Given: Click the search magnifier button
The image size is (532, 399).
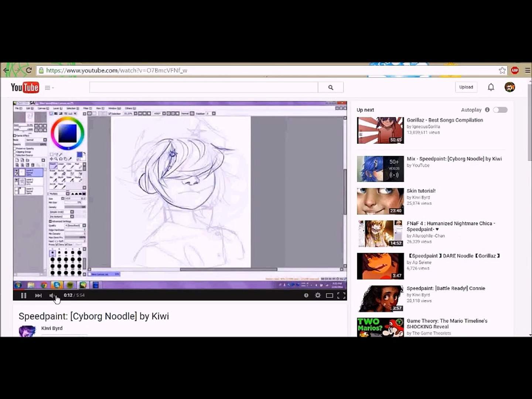Looking at the screenshot, I should tap(331, 87).
